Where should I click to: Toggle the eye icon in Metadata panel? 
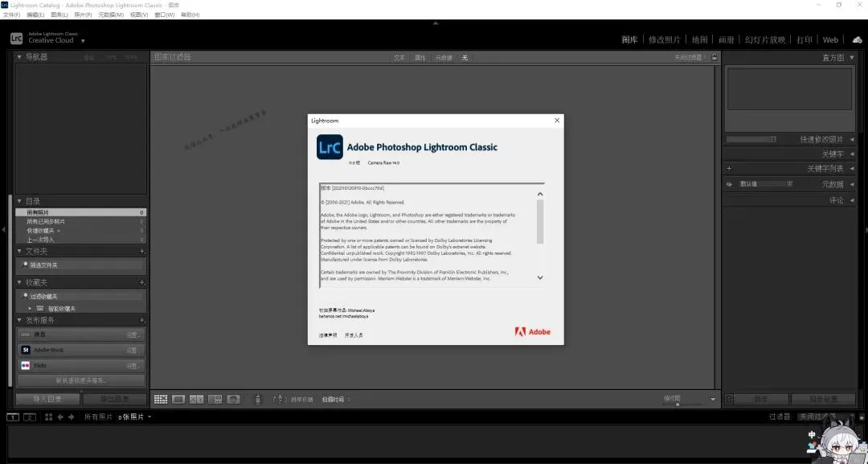pyautogui.click(x=729, y=184)
